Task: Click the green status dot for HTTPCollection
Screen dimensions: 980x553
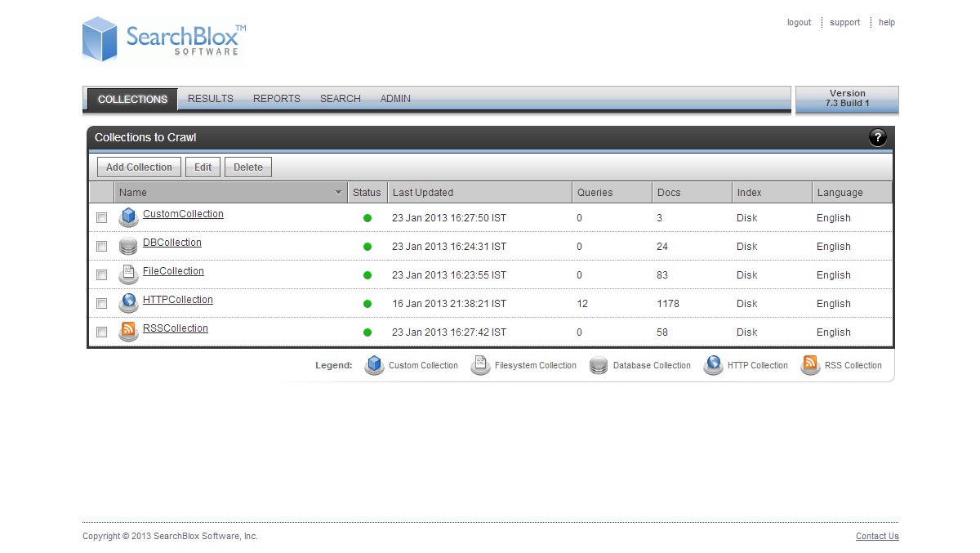Action: pos(367,304)
